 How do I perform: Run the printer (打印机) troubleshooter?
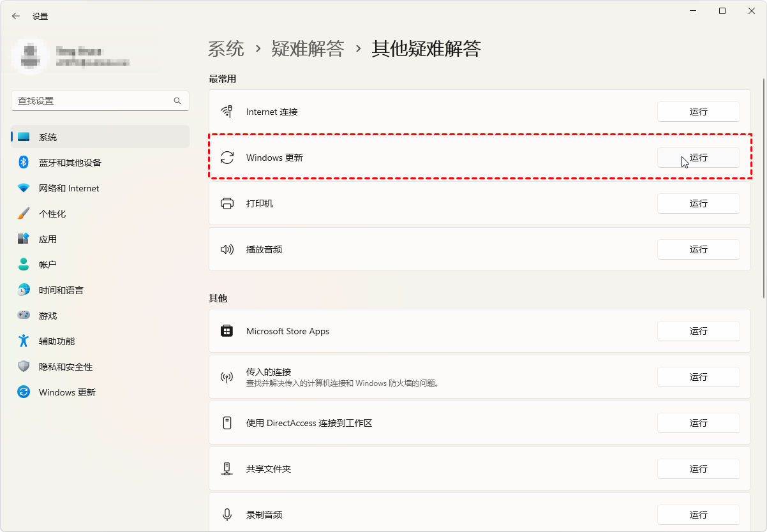click(x=698, y=203)
